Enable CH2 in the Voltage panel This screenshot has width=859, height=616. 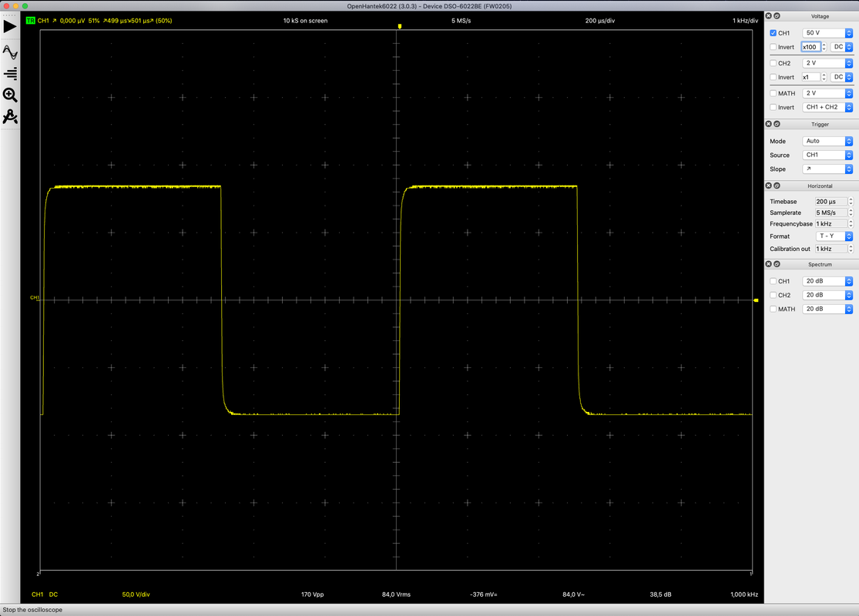tap(773, 63)
